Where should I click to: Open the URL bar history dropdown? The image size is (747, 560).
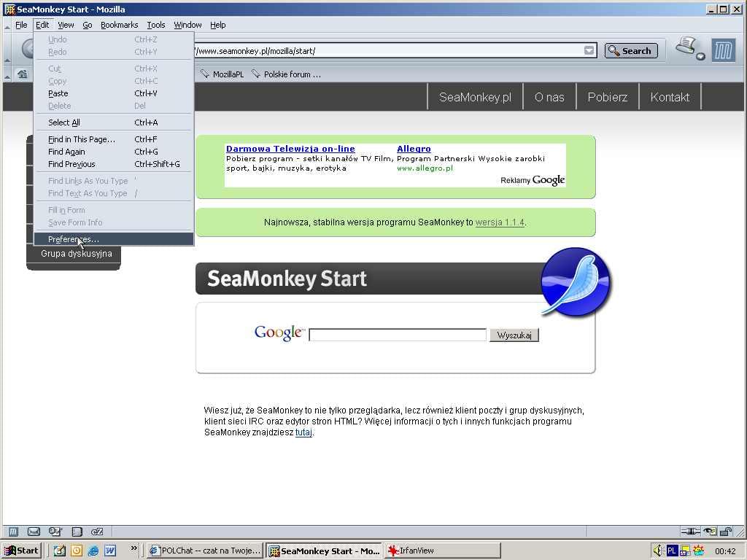(x=589, y=50)
